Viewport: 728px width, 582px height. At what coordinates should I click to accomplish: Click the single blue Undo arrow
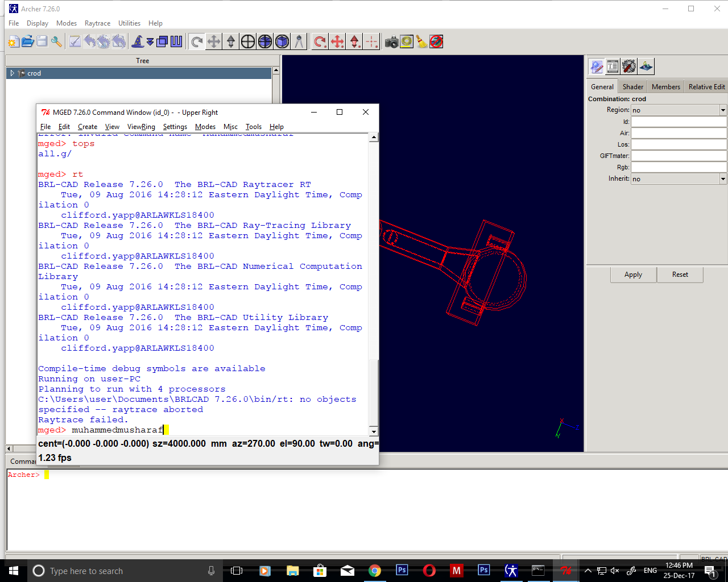point(90,41)
